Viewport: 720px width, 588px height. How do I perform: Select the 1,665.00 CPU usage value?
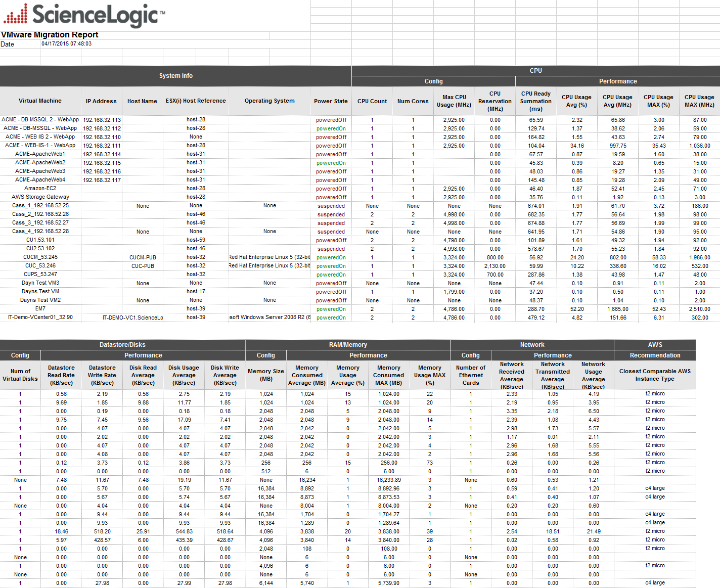[618, 309]
